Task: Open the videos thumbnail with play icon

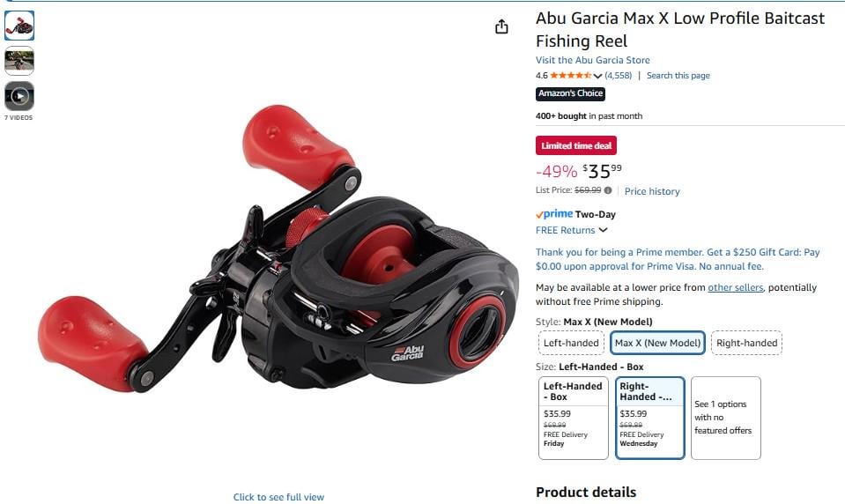Action: pos(19,97)
